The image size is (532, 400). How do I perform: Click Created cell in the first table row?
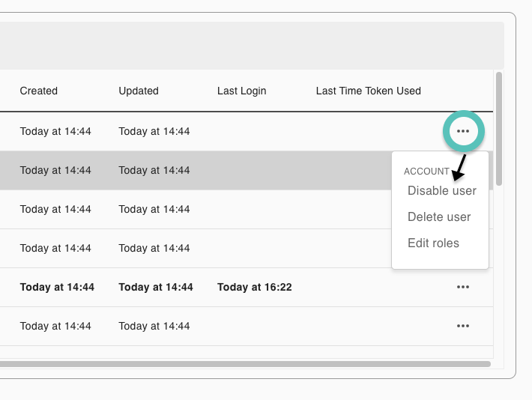[x=55, y=131]
